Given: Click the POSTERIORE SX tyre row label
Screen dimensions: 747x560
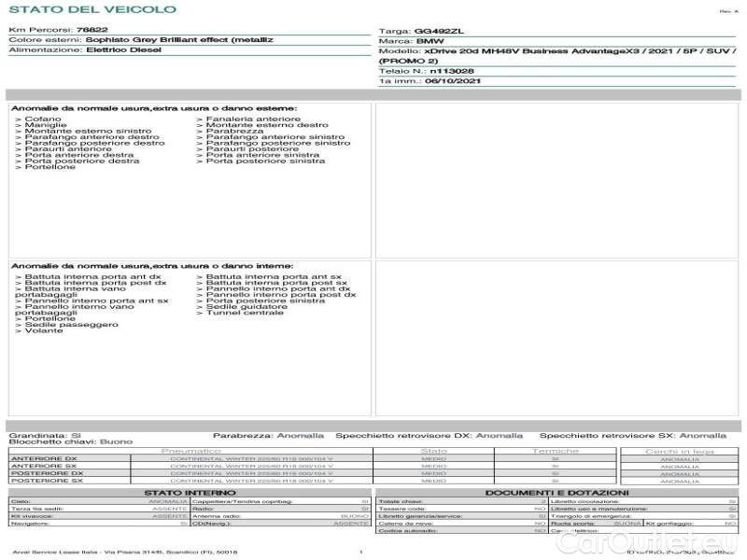Looking at the screenshot, I should [46, 481].
